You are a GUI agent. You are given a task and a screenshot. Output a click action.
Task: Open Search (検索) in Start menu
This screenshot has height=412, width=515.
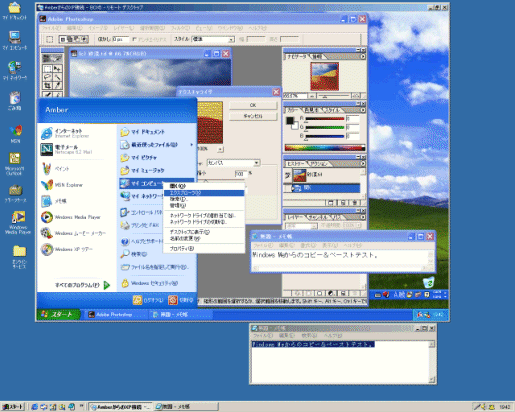(134, 254)
